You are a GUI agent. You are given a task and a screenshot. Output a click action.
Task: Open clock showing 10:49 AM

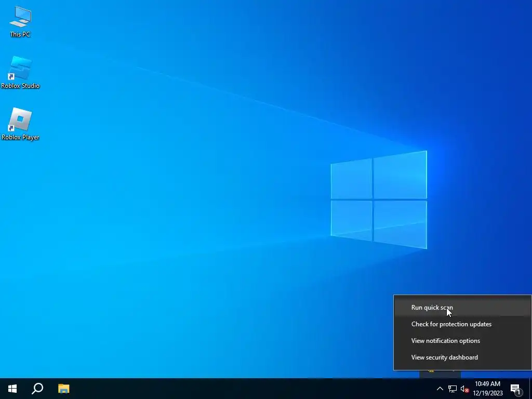(487, 389)
